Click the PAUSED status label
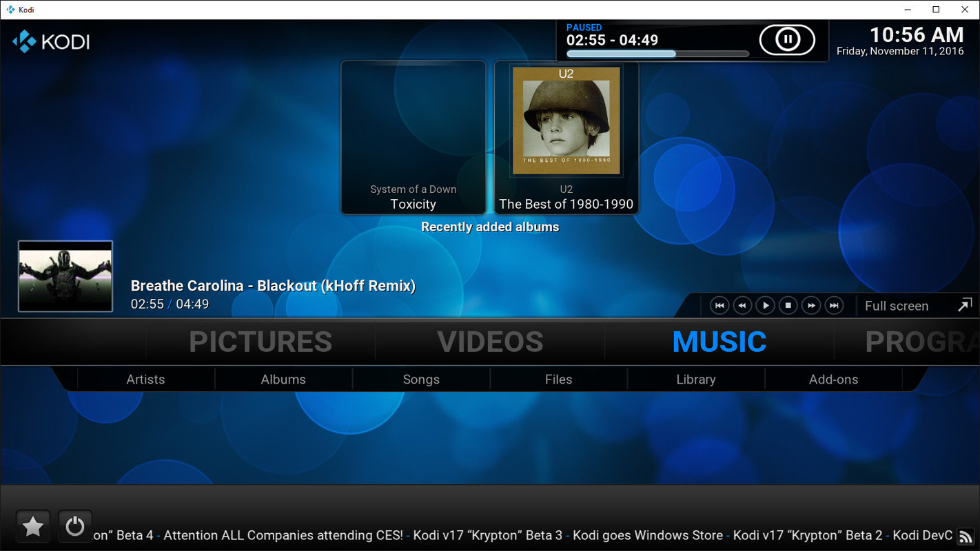980x551 pixels. 584,28
